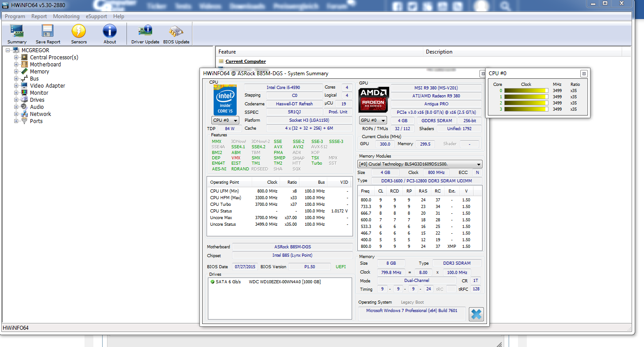This screenshot has width=644, height=347.
Task: Click the MCGREGOR computer icon in tree
Action: click(x=16, y=50)
